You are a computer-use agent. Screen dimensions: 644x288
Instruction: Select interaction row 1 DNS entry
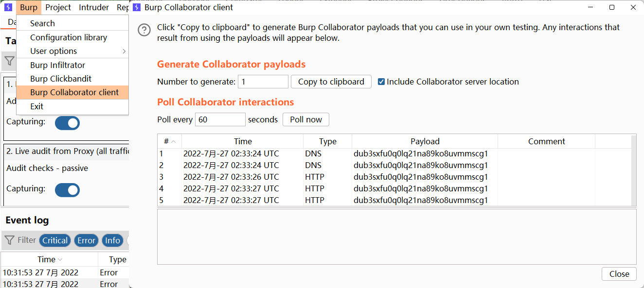point(394,153)
